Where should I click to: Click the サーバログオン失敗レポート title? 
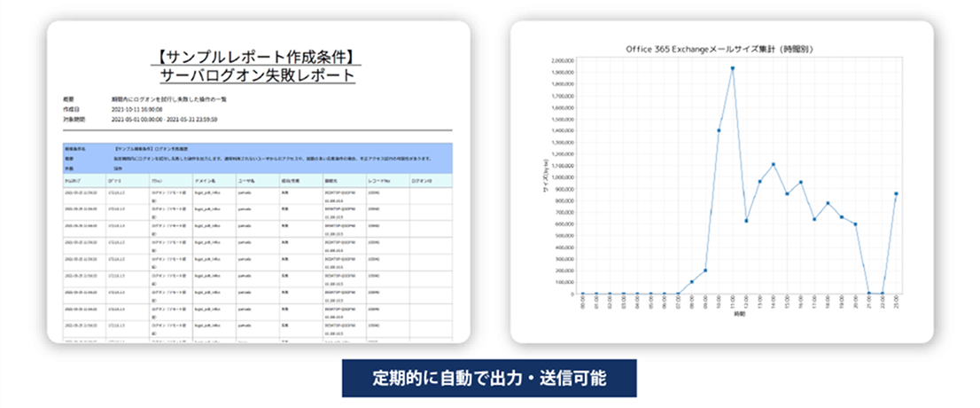(x=258, y=75)
